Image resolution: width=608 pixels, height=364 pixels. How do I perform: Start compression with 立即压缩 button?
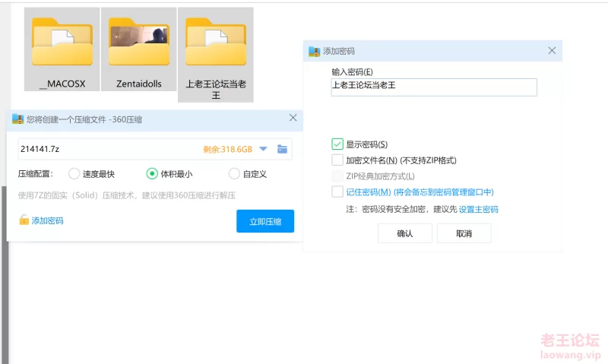(x=265, y=221)
